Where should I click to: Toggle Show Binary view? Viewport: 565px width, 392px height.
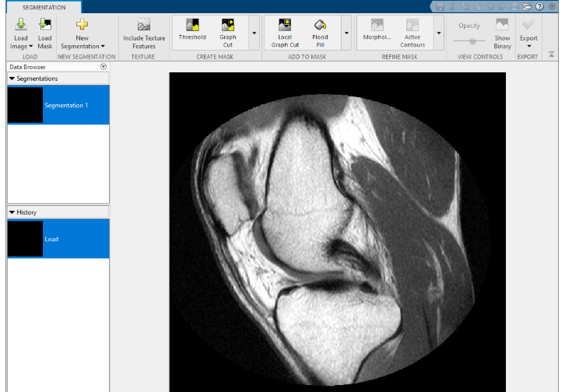(x=502, y=33)
